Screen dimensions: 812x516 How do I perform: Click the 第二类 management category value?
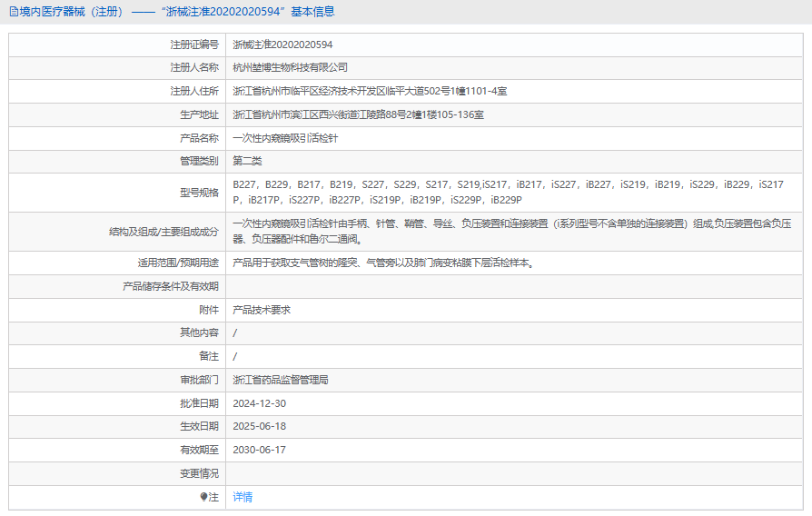point(247,161)
